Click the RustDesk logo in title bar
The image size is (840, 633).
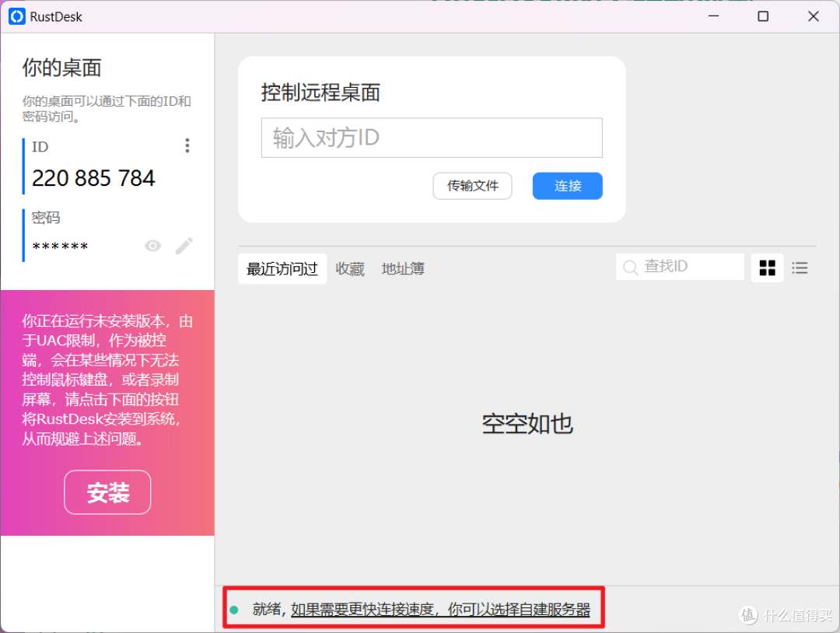click(16, 16)
